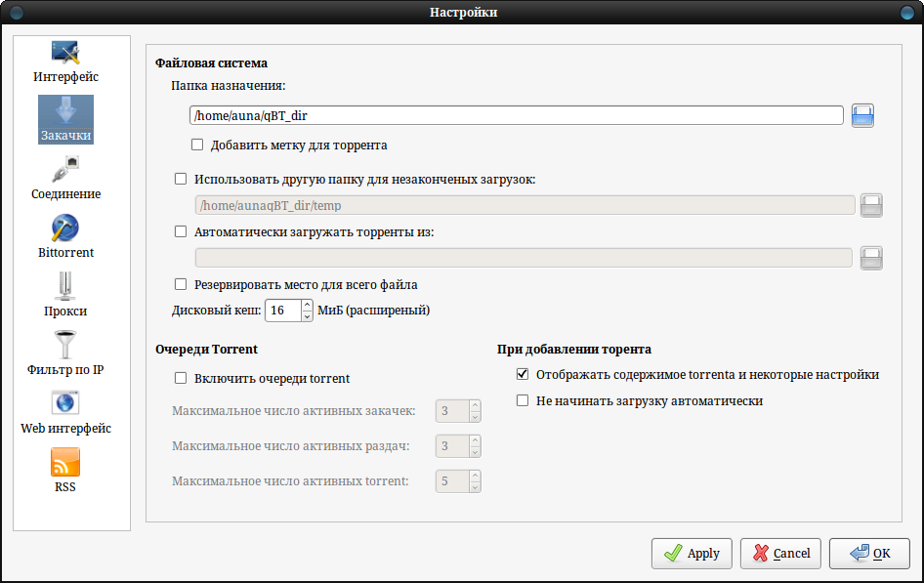The width and height of the screenshot is (924, 583).
Task: Click the МиБ (расширеный) label
Action: [x=374, y=311]
